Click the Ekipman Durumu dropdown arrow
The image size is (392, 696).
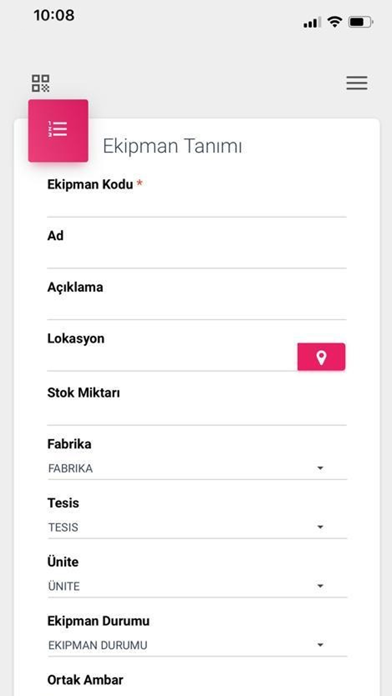pyautogui.click(x=320, y=645)
